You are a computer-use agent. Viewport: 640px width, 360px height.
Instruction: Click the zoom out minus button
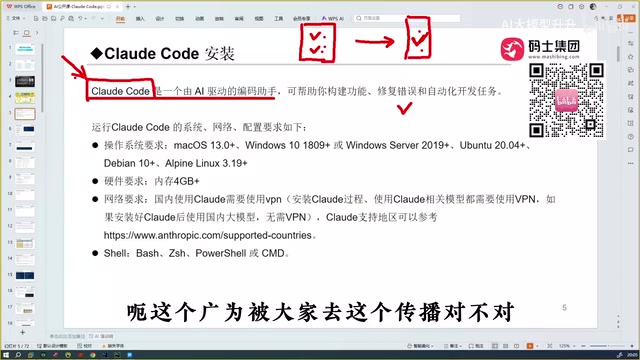click(583, 346)
